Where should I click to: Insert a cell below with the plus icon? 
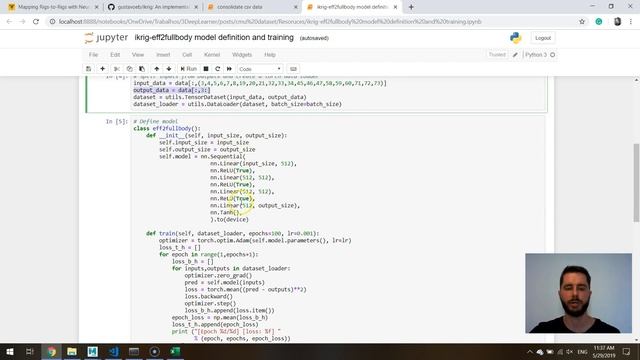(x=102, y=69)
